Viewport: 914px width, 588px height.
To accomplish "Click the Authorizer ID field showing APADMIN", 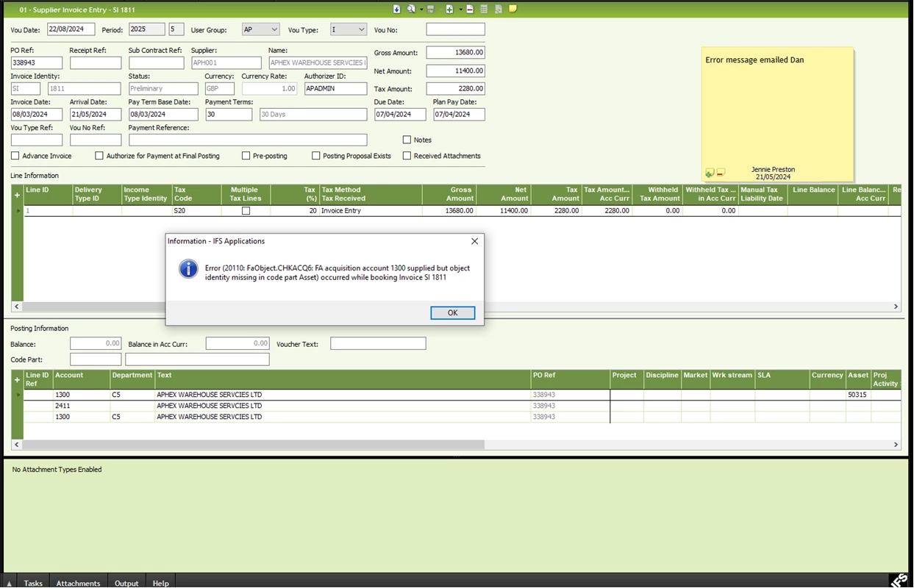I will coord(335,88).
